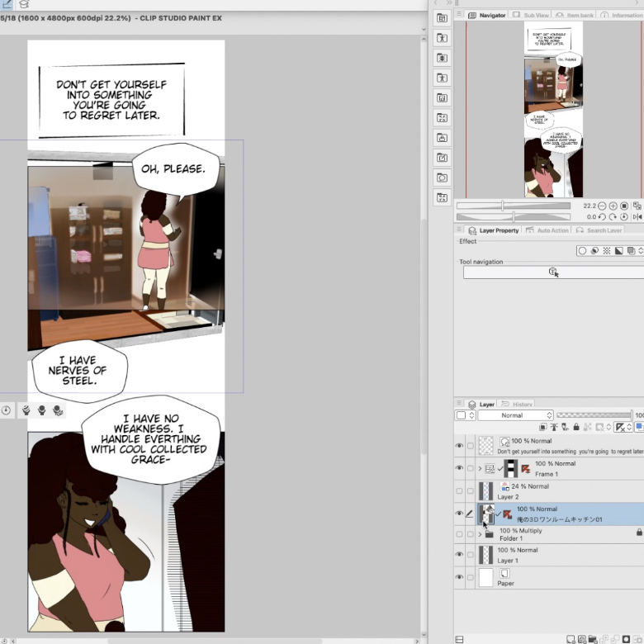Expand the collapsed dock using the double-chevron
The image size is (644, 644).
click(449, 2)
